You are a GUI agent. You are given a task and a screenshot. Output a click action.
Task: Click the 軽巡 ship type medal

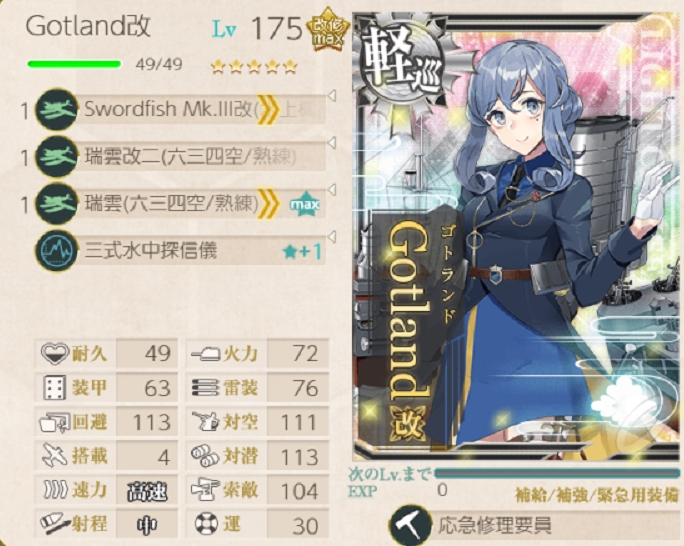pos(401,65)
